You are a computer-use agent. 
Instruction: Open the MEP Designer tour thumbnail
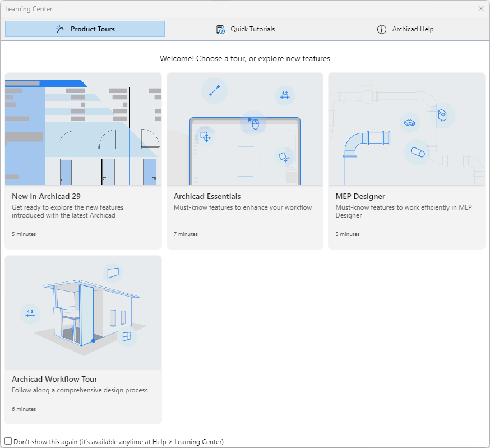point(406,129)
